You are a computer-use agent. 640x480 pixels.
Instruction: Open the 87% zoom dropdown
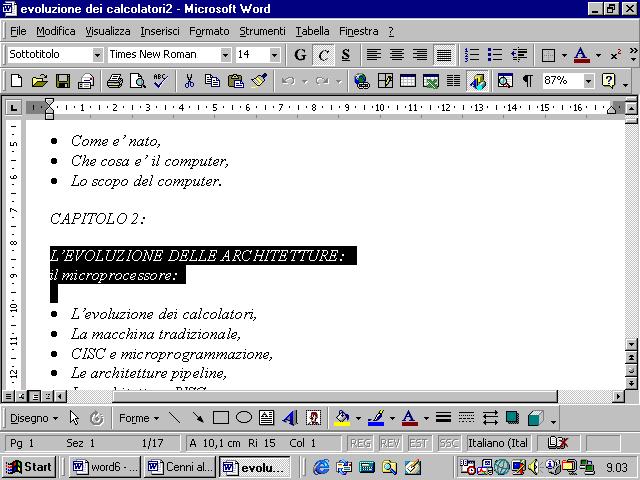[588, 81]
